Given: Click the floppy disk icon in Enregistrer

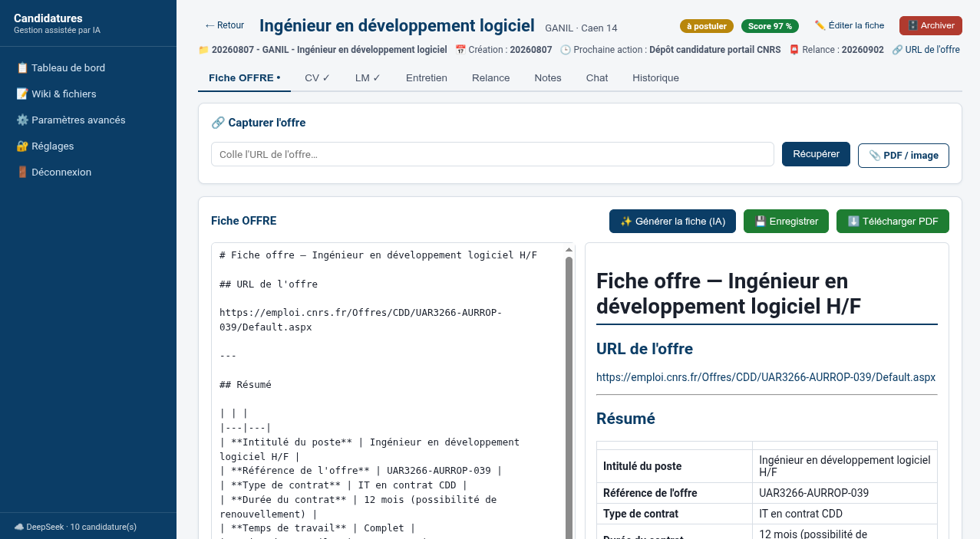Looking at the screenshot, I should (761, 221).
